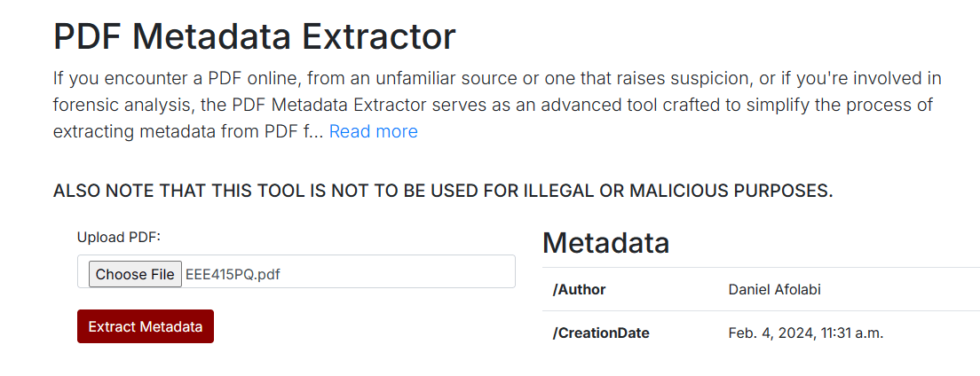Image resolution: width=980 pixels, height=376 pixels.
Task: Click the PDF Metadata Extractor page title
Action: coord(254,36)
